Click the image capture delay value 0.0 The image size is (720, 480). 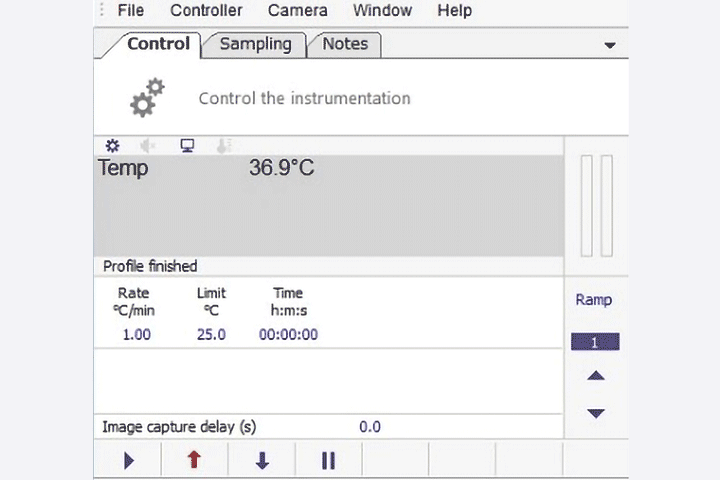[x=370, y=427]
